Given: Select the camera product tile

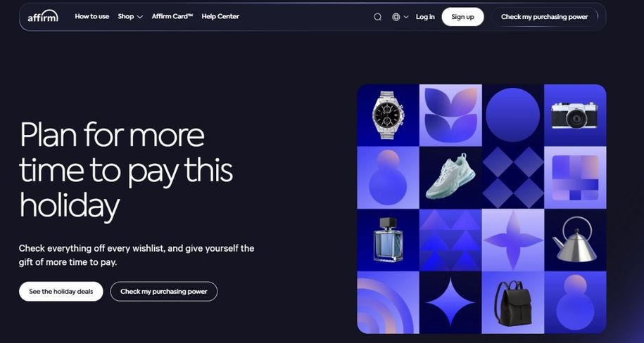Looking at the screenshot, I should pos(575,115).
